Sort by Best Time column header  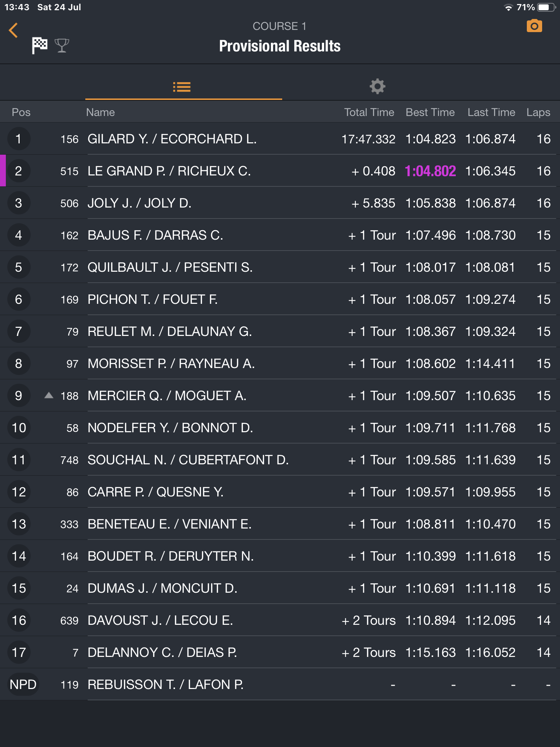click(x=430, y=112)
